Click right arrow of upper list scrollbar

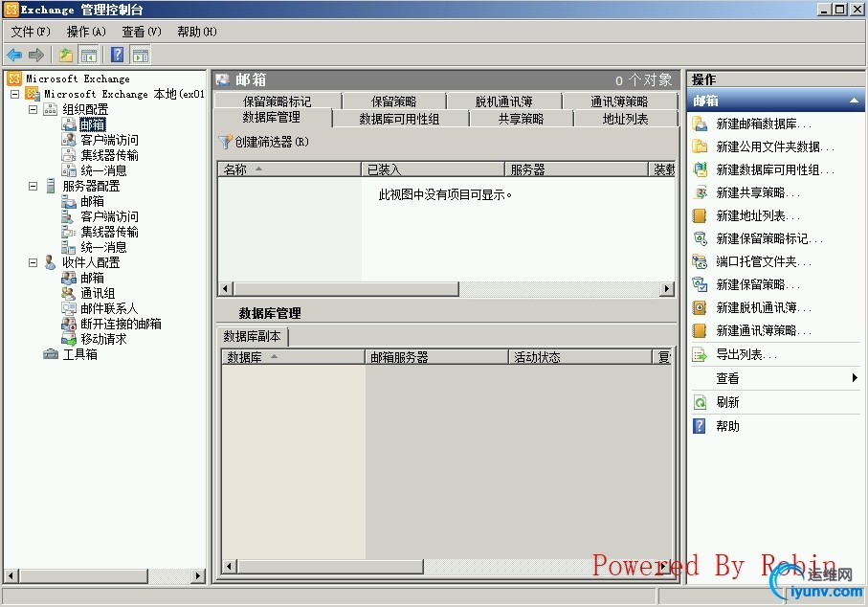coord(666,288)
